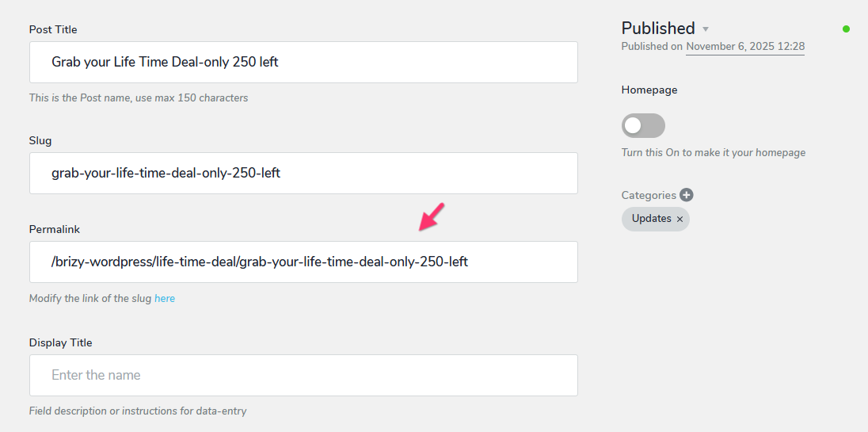Image resolution: width=868 pixels, height=432 pixels.
Task: Follow the 'here' link to modify slug
Action: pos(165,299)
